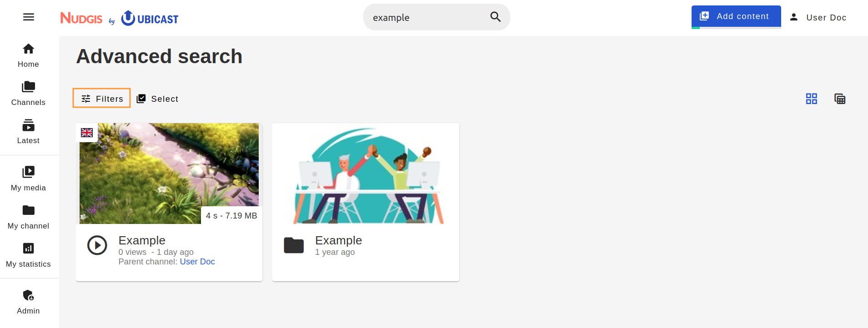The width and height of the screenshot is (868, 328).
Task: Switch to grid thumbnail view
Action: coord(812,99)
